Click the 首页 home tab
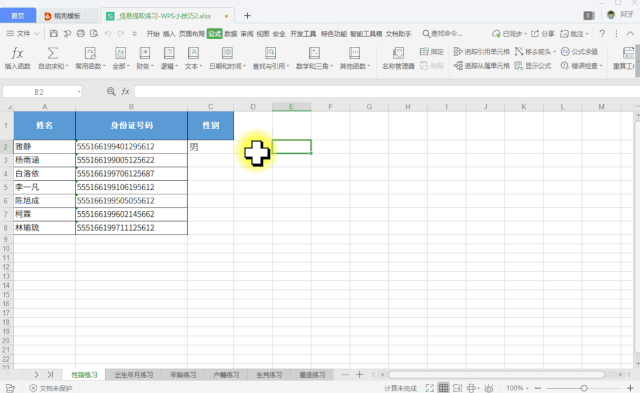The width and height of the screenshot is (640, 393). (x=18, y=16)
